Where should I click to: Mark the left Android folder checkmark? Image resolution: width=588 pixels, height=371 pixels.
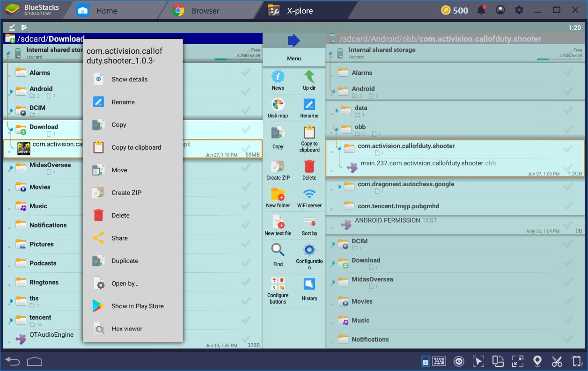[245, 92]
